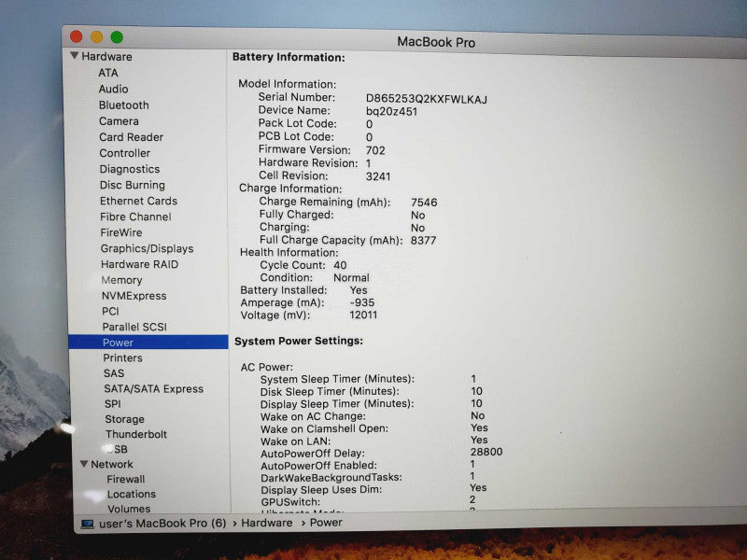The image size is (747, 560).
Task: Click Full Charge Capacity value 8377
Action: click(x=424, y=241)
